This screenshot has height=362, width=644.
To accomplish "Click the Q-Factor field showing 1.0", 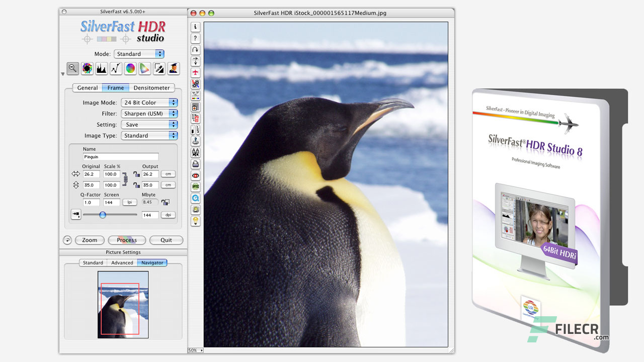I will (91, 202).
